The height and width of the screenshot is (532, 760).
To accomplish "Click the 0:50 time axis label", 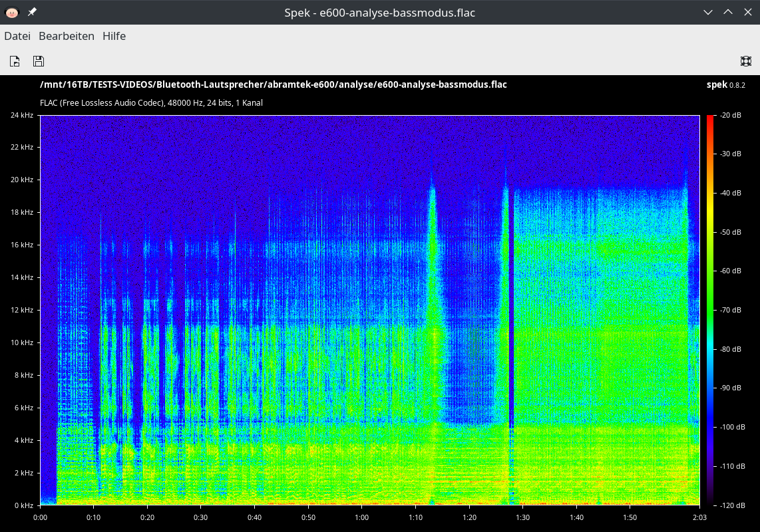I will 308,517.
